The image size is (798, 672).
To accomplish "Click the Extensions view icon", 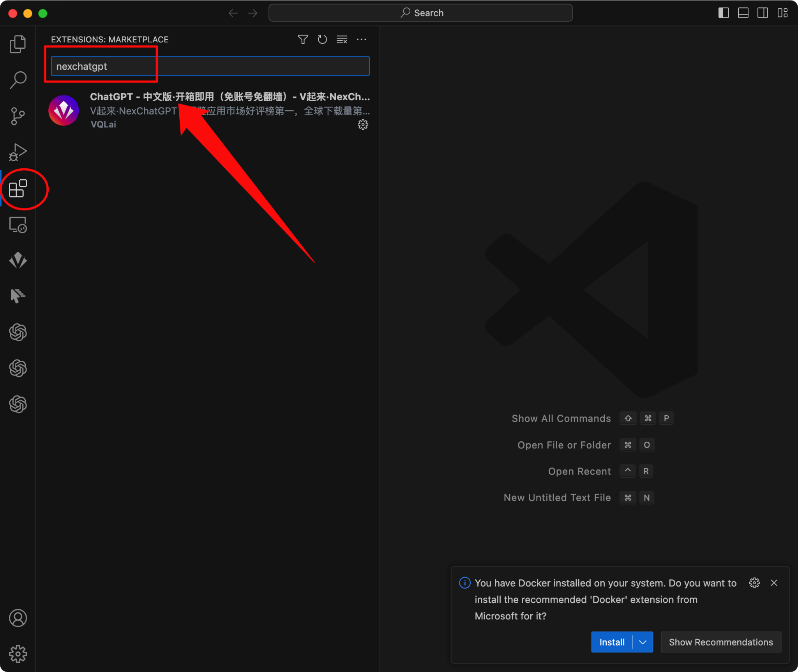I will tap(18, 189).
